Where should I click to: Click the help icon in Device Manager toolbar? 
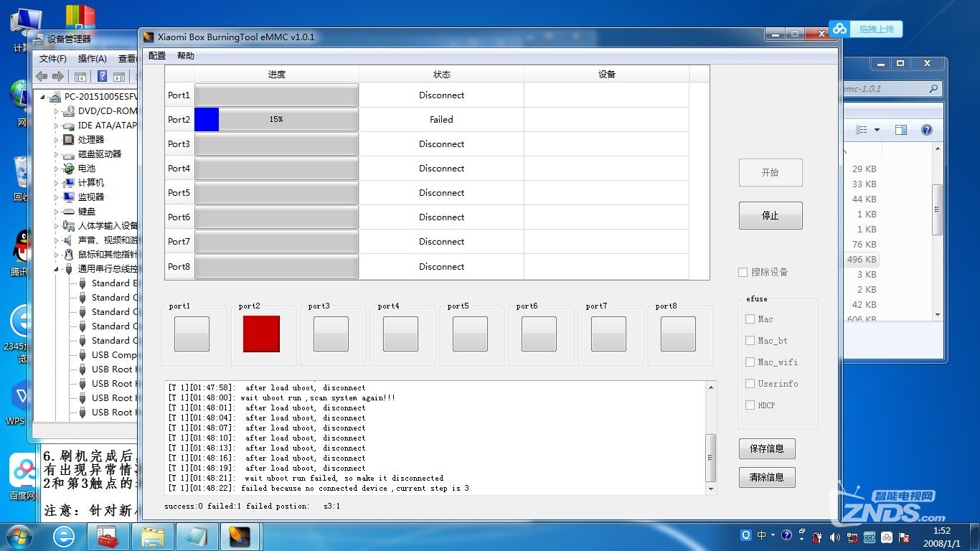pos(103,76)
